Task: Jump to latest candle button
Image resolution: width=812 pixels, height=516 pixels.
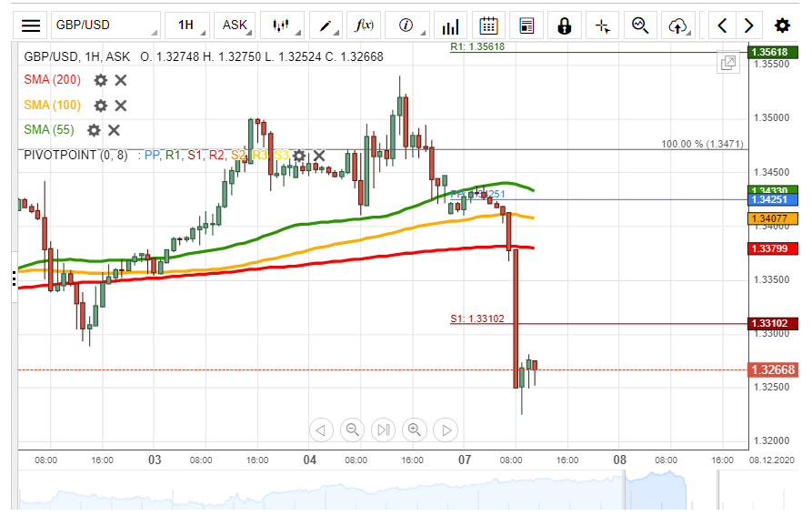Action: click(384, 430)
